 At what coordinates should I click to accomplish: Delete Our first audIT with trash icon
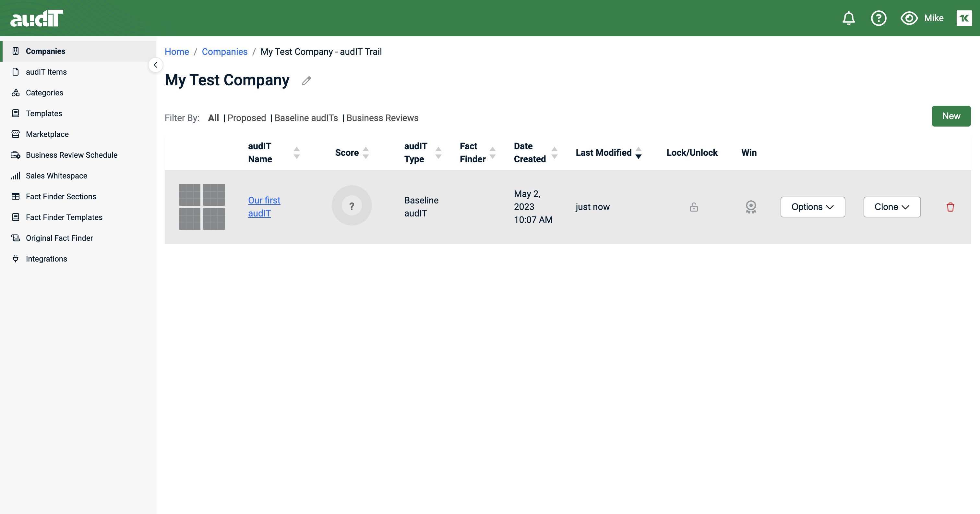click(950, 207)
